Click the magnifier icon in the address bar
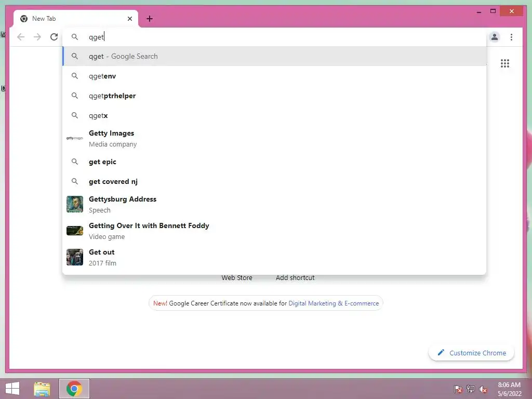Screen dimensions: 532x399 tap(75, 37)
